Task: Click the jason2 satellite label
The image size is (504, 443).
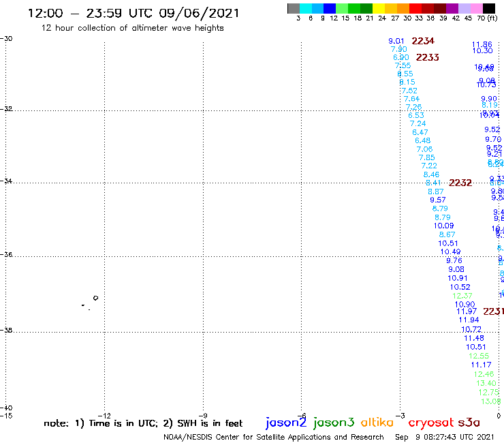Action: (x=286, y=423)
